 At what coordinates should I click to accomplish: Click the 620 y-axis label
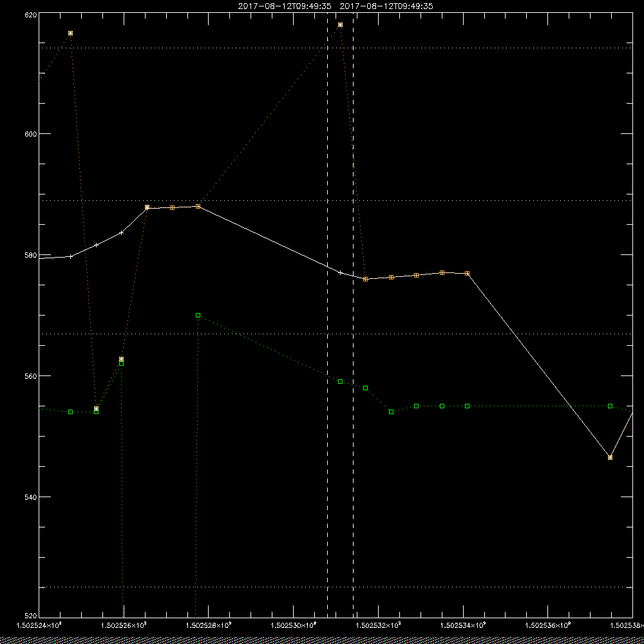pyautogui.click(x=31, y=15)
